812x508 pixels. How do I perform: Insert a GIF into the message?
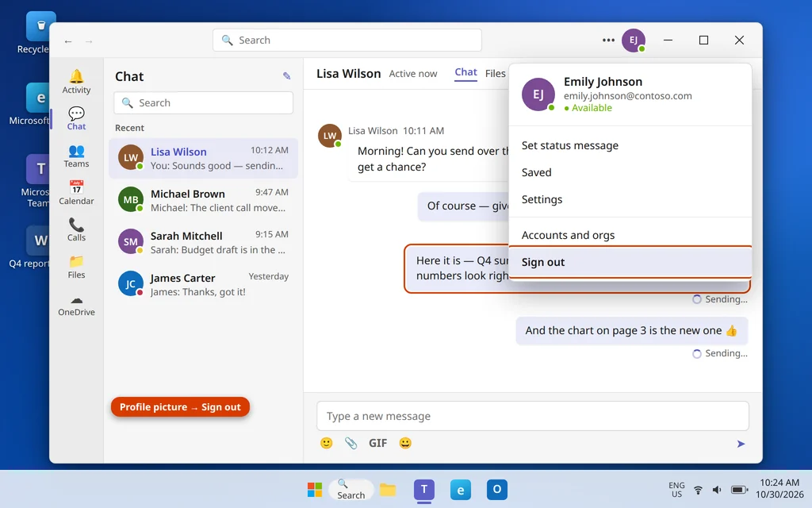coord(377,443)
